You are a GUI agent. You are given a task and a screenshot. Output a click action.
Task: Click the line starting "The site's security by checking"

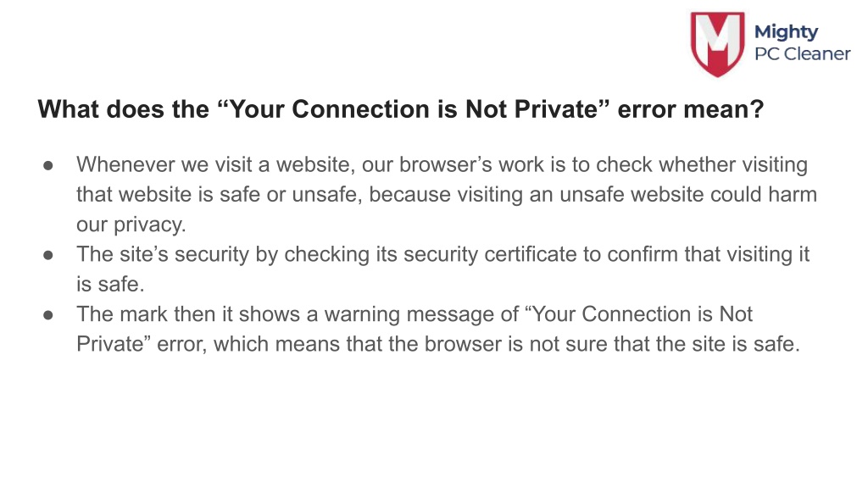[x=442, y=254]
